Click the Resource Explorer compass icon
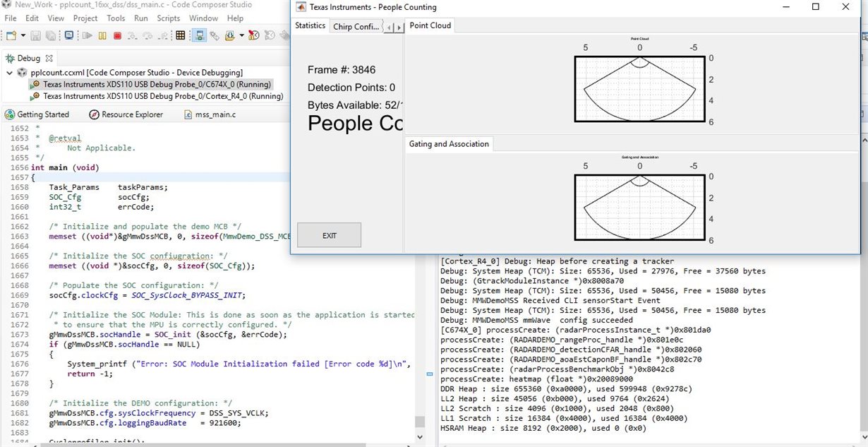 [94, 114]
